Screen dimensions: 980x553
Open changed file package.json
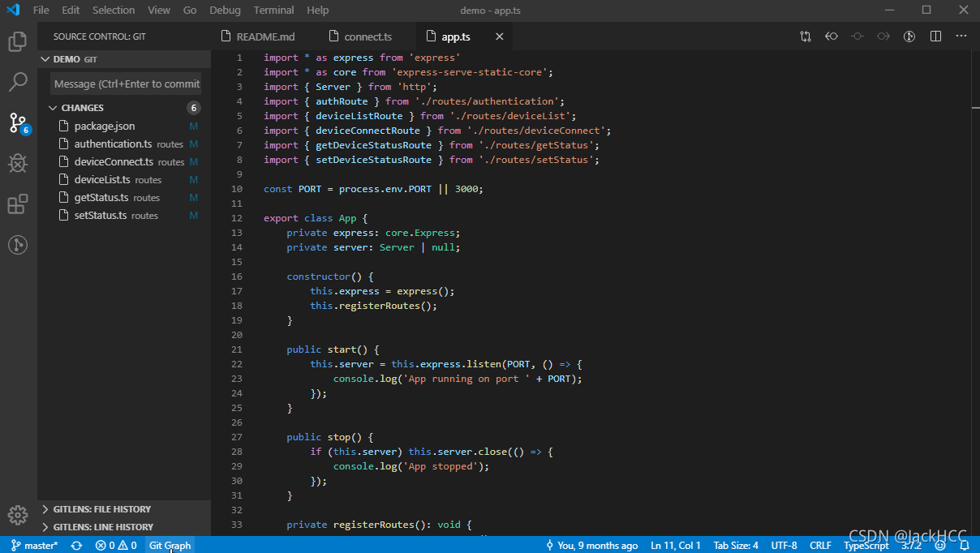[x=124, y=126]
